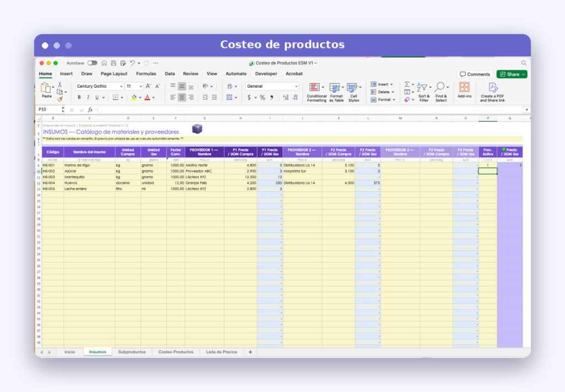
Task: Decrease font size with the smaller A icon
Action: pyautogui.click(x=157, y=87)
